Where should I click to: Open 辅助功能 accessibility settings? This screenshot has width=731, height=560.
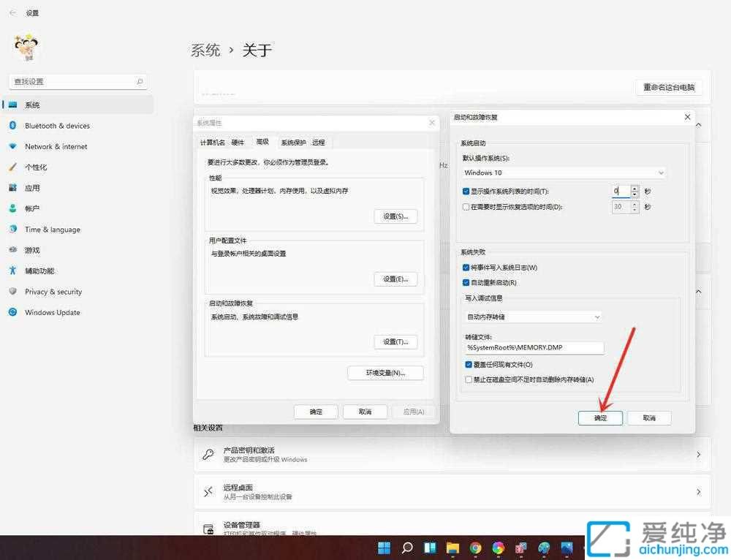[x=78, y=271]
